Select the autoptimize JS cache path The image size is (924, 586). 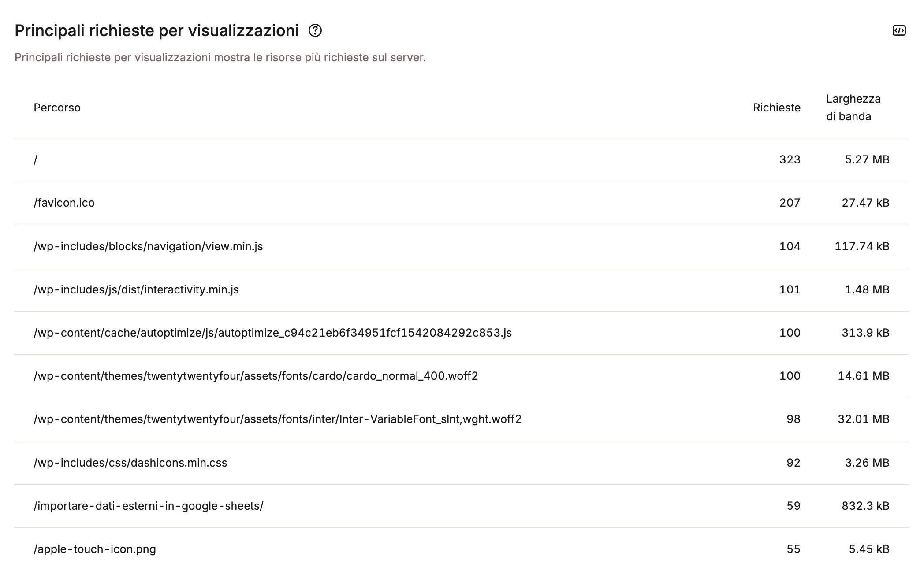[x=272, y=333]
